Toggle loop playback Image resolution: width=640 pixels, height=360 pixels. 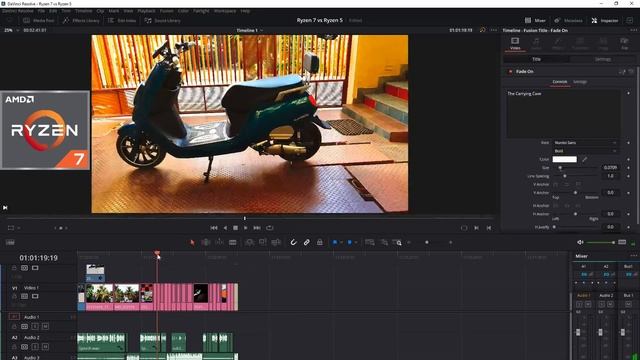[x=269, y=228]
